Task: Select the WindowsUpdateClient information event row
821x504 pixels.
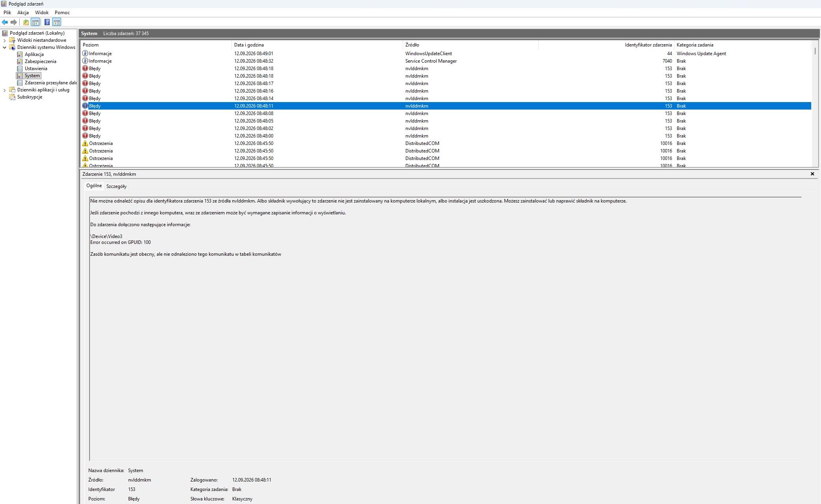Action: tap(446, 54)
